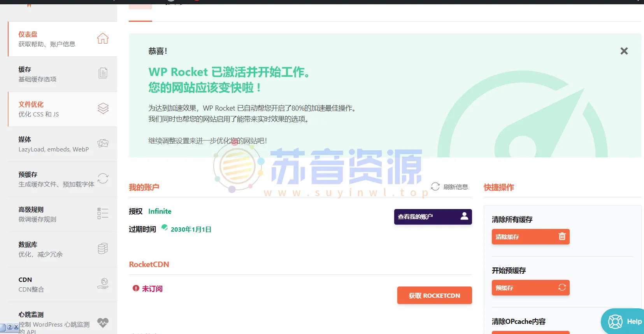Click the 刷新信息 refresh info link

[456, 187]
